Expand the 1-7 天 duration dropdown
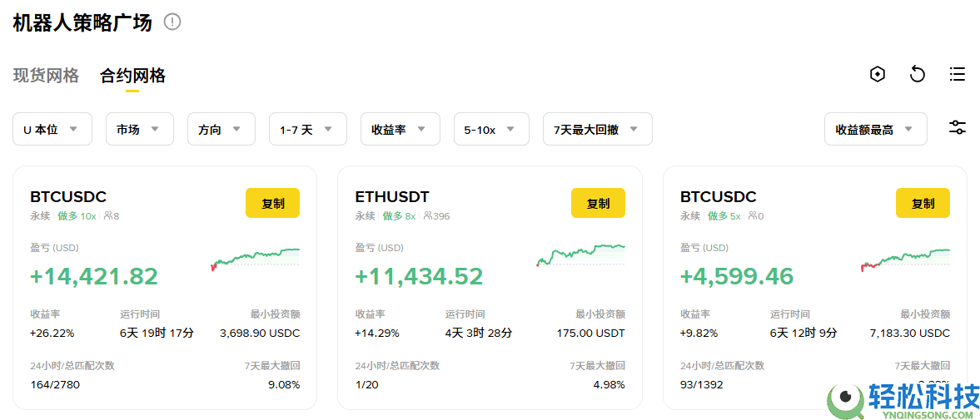This screenshot has width=980, height=420. click(x=307, y=129)
